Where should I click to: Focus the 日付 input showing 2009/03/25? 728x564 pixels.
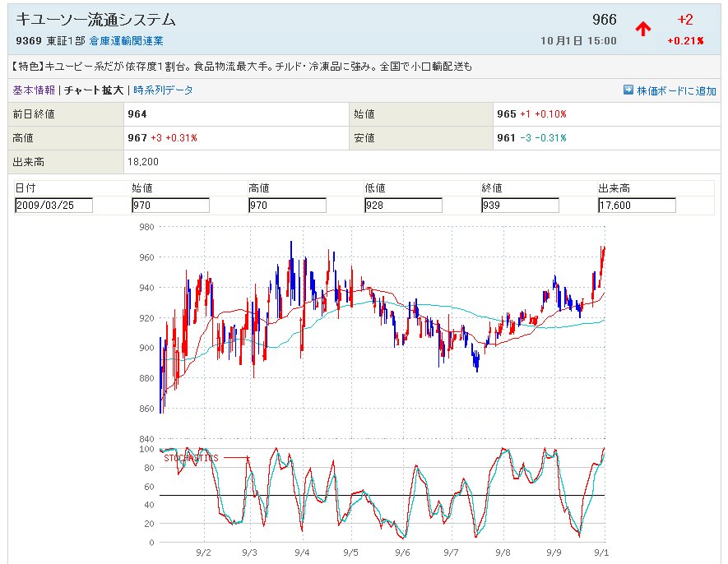pos(54,205)
